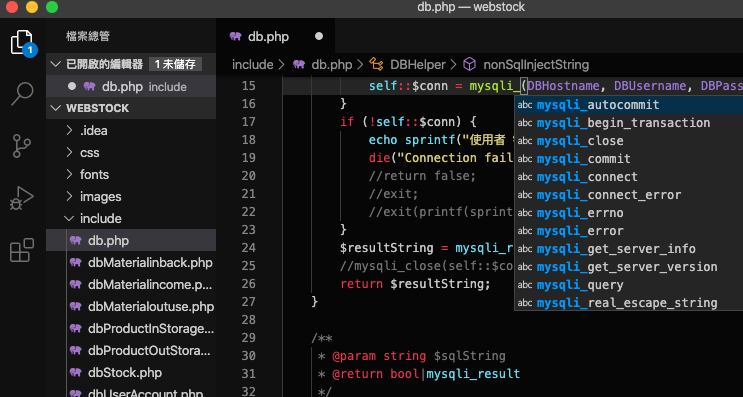Open the Source Control view icon
The width and height of the screenshot is (743, 397).
coord(22,145)
